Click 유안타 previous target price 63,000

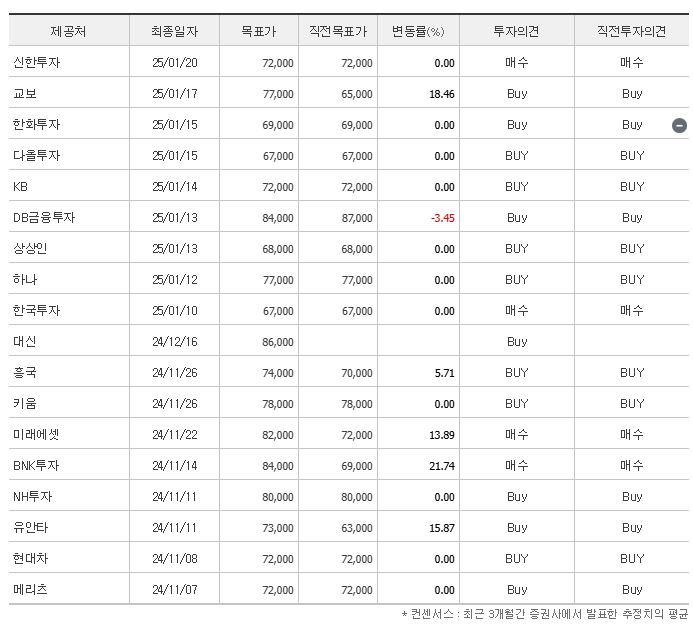357,528
